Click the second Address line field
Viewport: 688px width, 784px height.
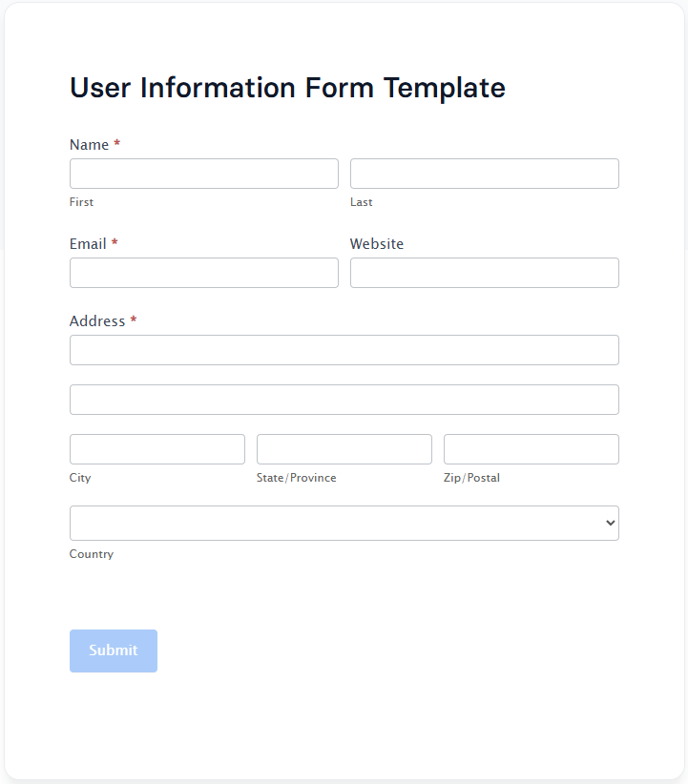click(344, 400)
